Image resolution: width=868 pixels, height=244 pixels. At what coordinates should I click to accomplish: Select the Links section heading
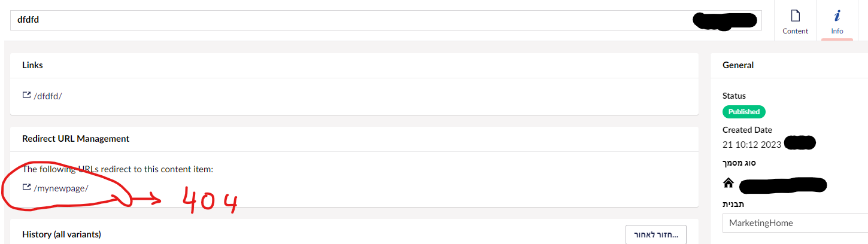click(32, 65)
